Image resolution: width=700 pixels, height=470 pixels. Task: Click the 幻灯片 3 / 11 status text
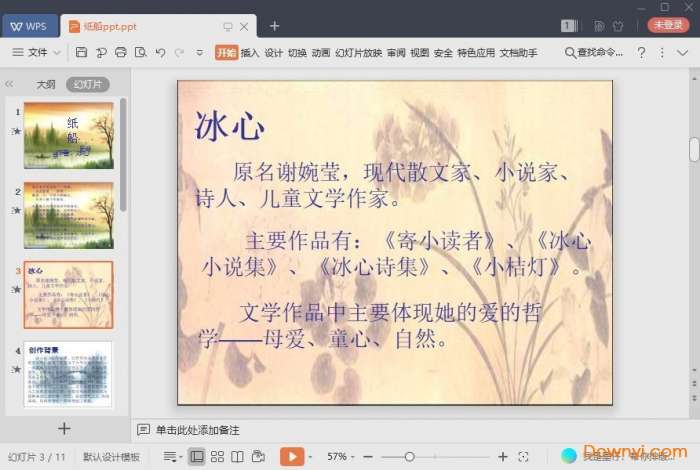click(x=37, y=457)
